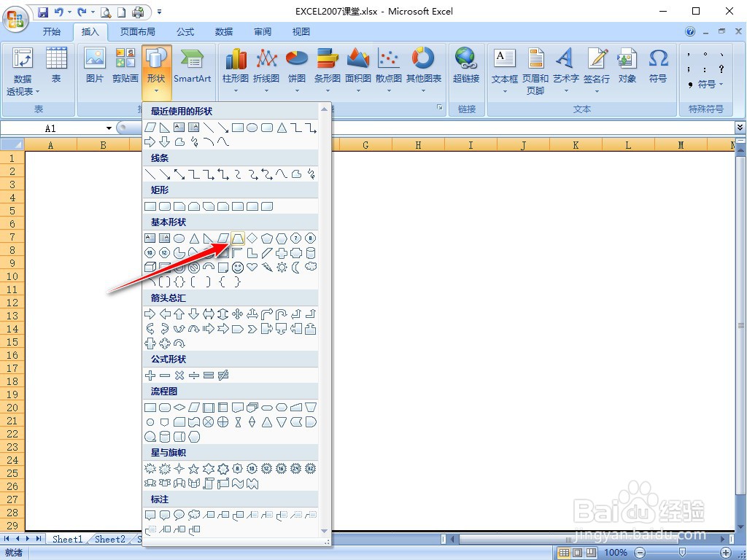Screen dimensions: 747x560
Task: Select the right arrow in 箭头总汇
Action: pos(150,314)
